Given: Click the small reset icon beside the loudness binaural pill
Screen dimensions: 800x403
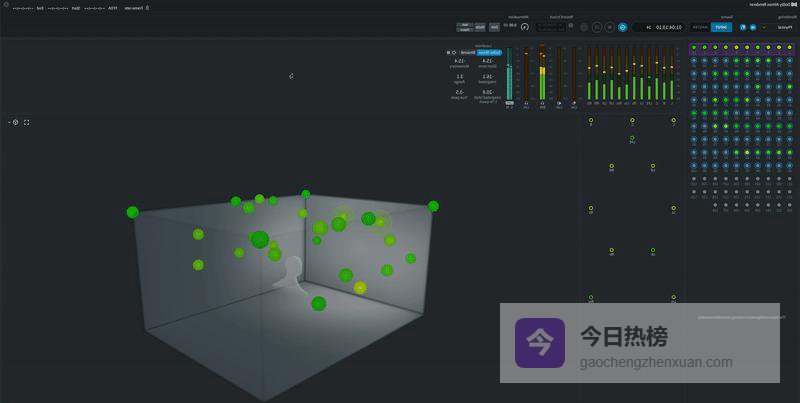Looking at the screenshot, I should coord(452,52).
